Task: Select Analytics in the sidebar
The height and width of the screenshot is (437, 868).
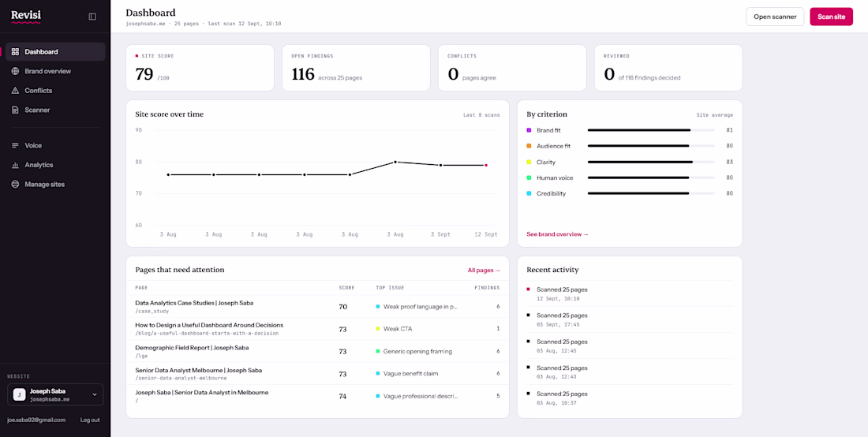Action: point(55,165)
